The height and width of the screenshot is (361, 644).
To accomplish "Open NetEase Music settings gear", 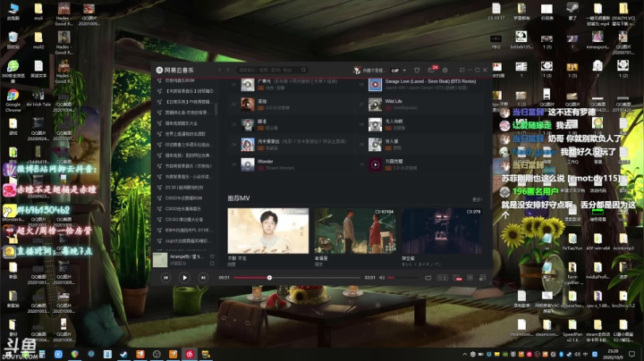I will [445, 71].
